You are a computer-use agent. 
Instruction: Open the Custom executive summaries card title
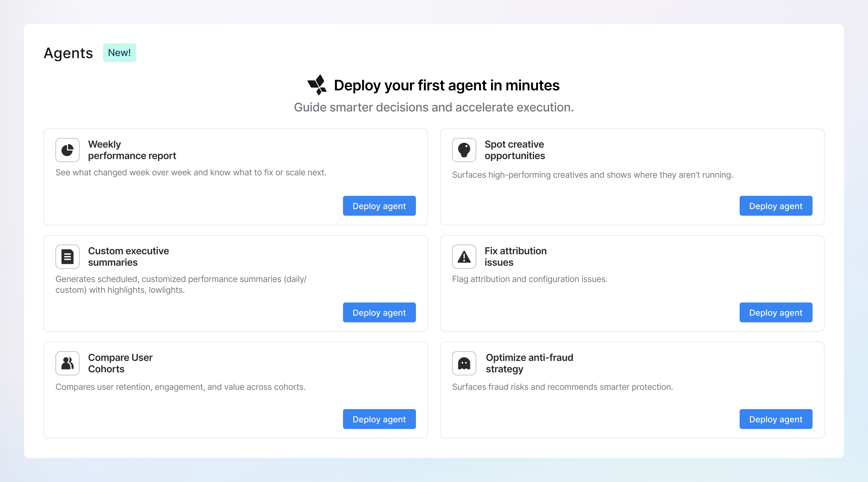tap(128, 257)
